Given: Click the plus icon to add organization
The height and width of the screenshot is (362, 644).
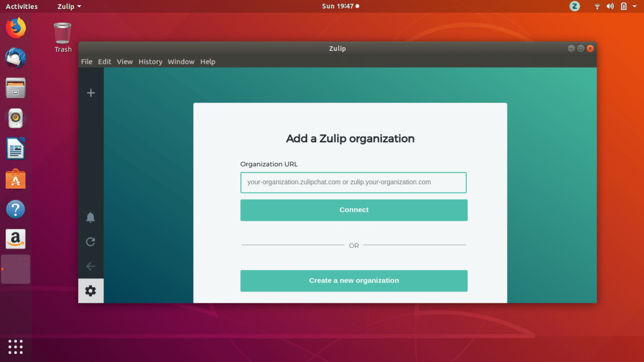Looking at the screenshot, I should [x=90, y=93].
